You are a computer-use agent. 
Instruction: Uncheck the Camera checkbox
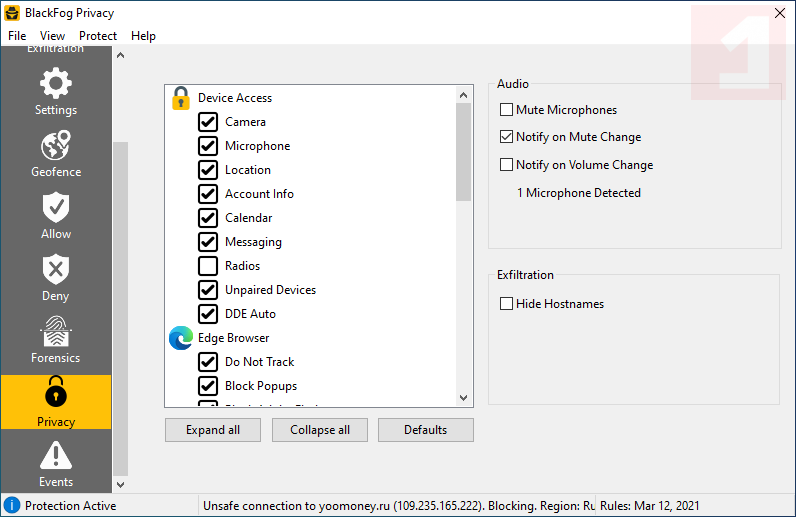(208, 122)
